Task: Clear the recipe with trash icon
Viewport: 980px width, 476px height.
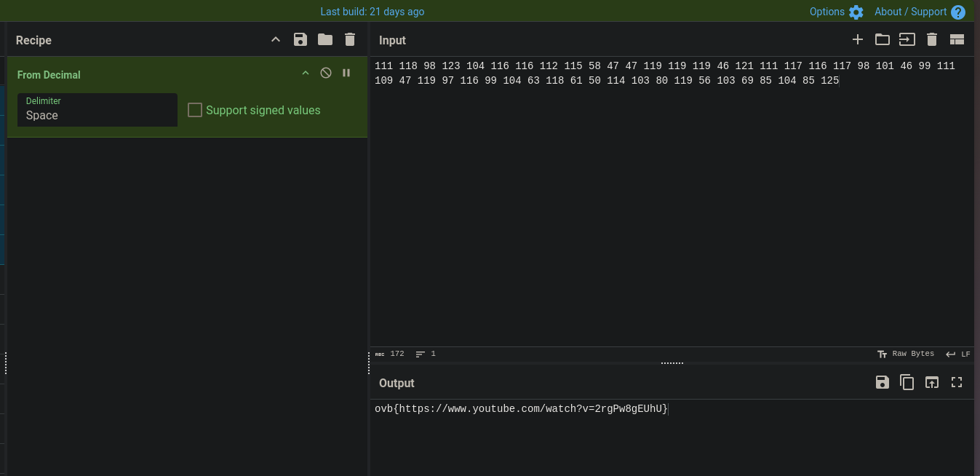Action: pyautogui.click(x=350, y=40)
